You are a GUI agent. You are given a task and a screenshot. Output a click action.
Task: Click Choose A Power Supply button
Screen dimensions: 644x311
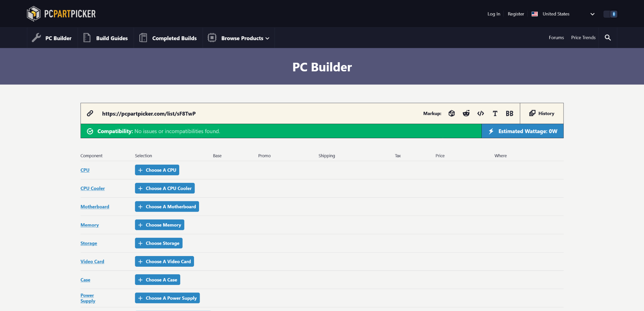[167, 298]
